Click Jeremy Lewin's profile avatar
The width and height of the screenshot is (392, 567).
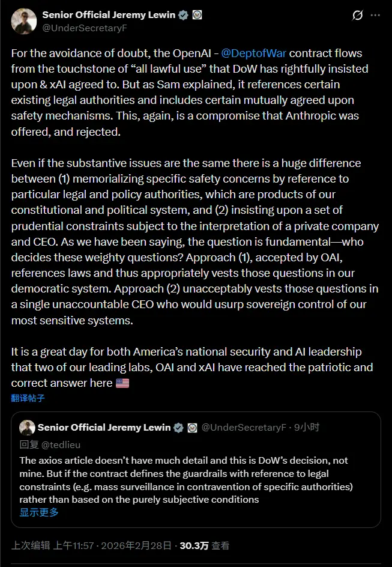coord(23,19)
